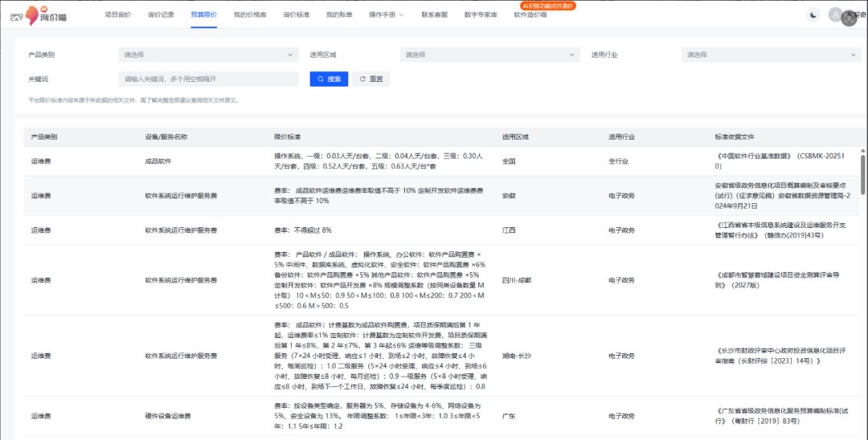Toggle dark mode moon icon
The height and width of the screenshot is (440, 868).
(813, 15)
